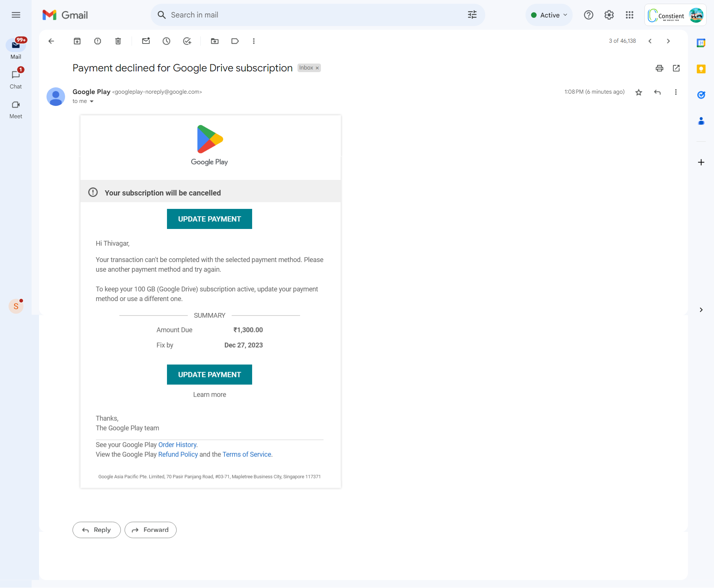This screenshot has width=714, height=588.
Task: Go back to inbox with the back arrow
Action: pyautogui.click(x=51, y=41)
